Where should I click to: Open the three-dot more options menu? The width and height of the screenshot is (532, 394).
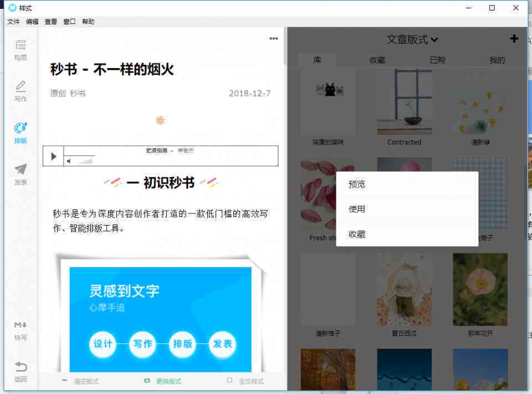(274, 39)
